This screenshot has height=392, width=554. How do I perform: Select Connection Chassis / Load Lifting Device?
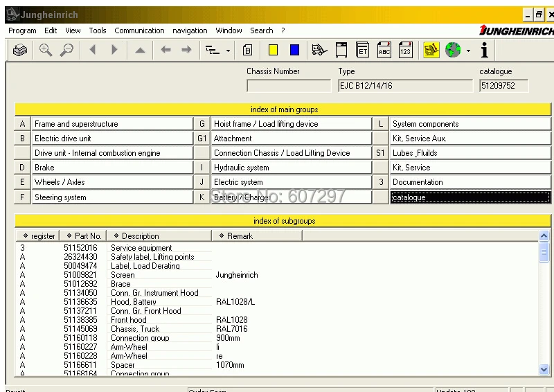(x=292, y=152)
